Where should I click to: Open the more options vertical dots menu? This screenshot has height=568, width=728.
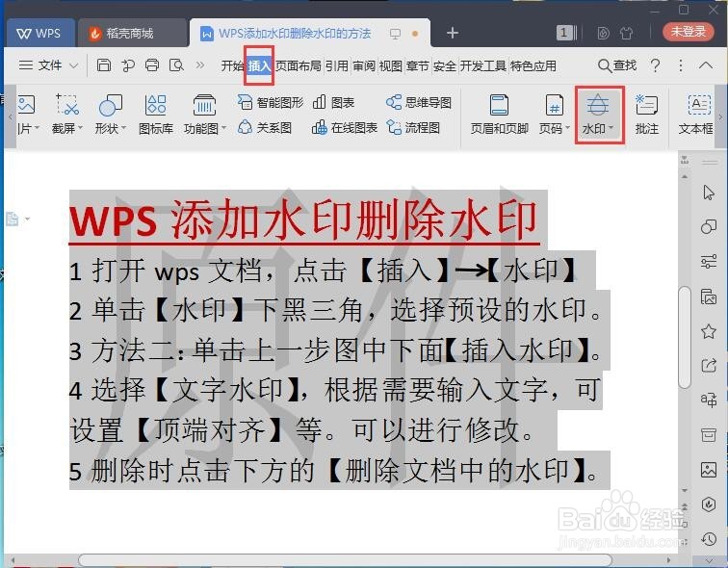[681, 65]
